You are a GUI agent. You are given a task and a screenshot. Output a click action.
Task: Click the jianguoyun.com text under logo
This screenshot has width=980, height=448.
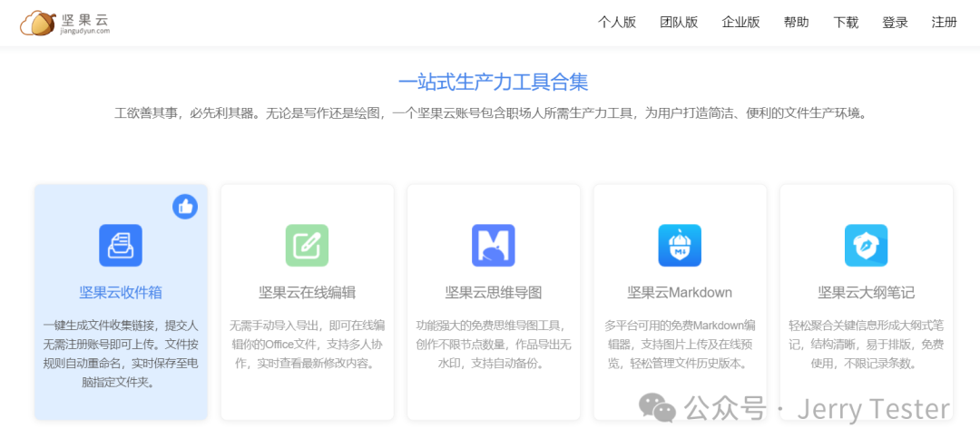tap(85, 31)
